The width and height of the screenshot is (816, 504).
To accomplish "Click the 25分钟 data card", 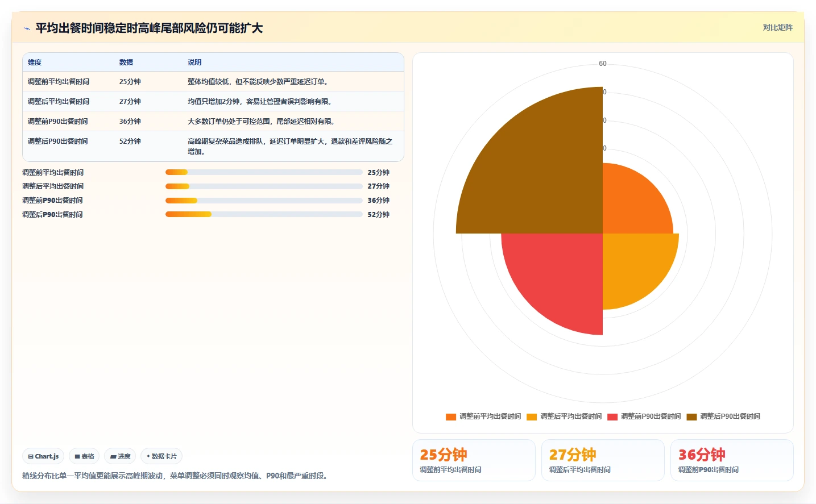I will click(x=474, y=460).
